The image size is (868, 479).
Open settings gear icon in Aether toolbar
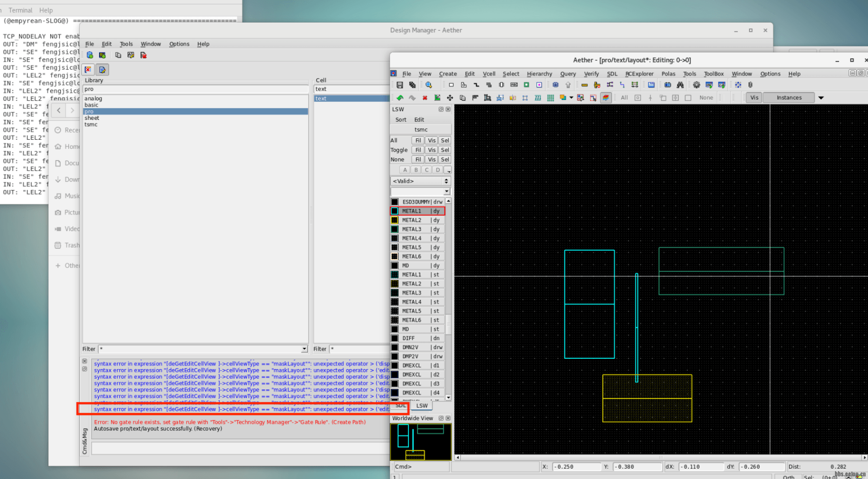tap(696, 85)
